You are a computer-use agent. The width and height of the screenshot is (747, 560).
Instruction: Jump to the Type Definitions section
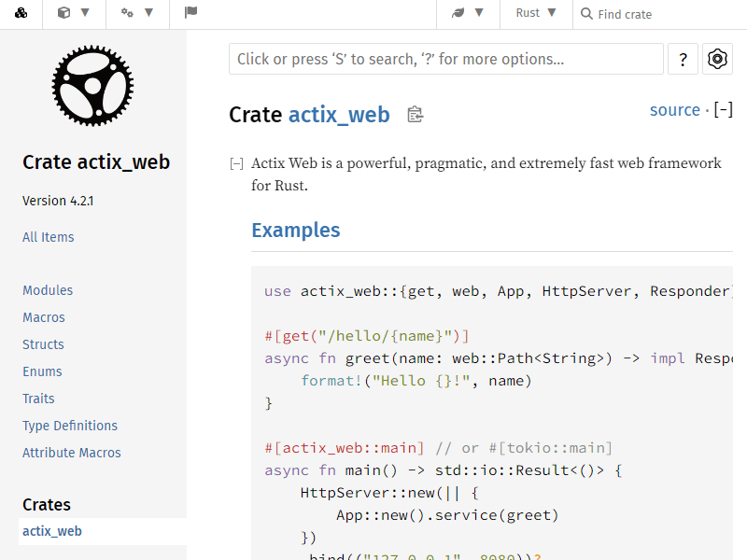70,426
